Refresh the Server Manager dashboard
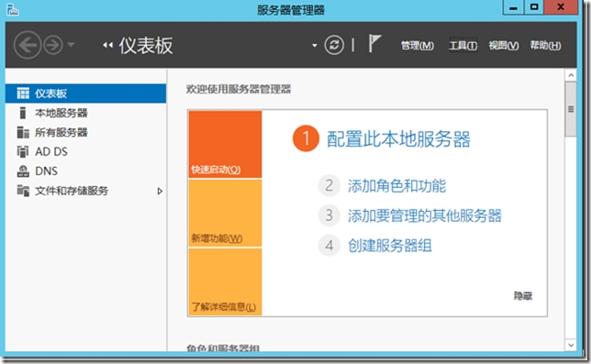The image size is (591, 364). point(334,45)
